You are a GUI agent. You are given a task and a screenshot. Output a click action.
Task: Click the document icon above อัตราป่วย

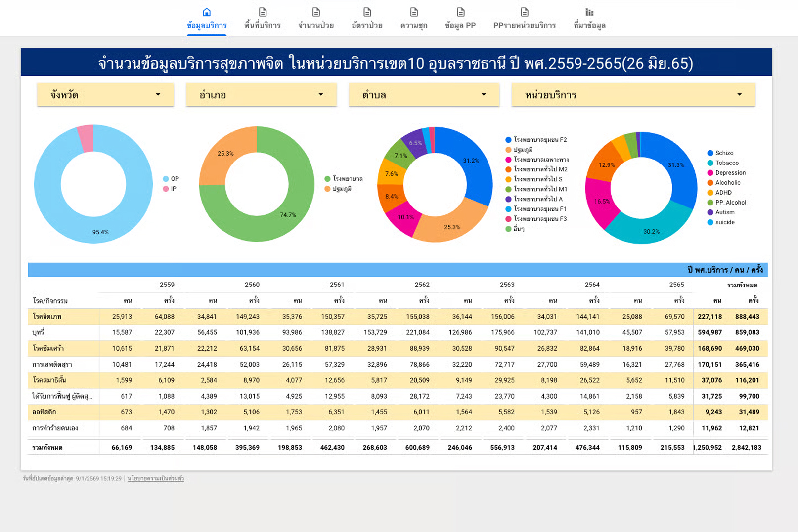367,12
